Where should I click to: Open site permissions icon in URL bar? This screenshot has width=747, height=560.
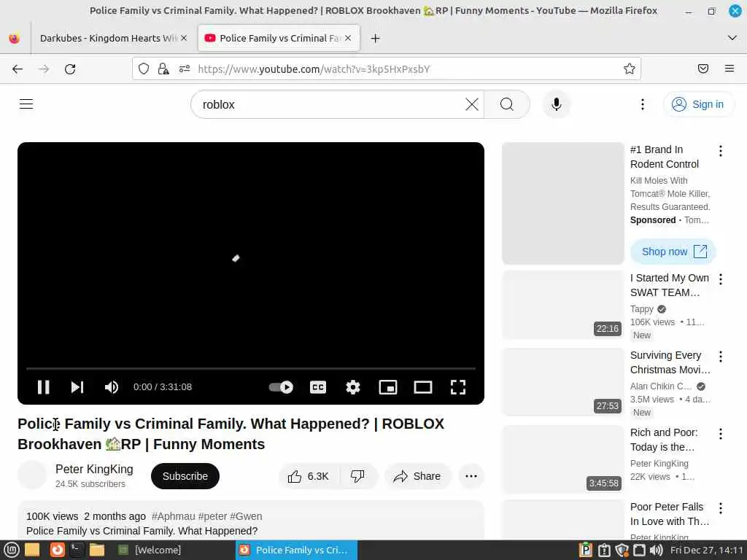(185, 69)
